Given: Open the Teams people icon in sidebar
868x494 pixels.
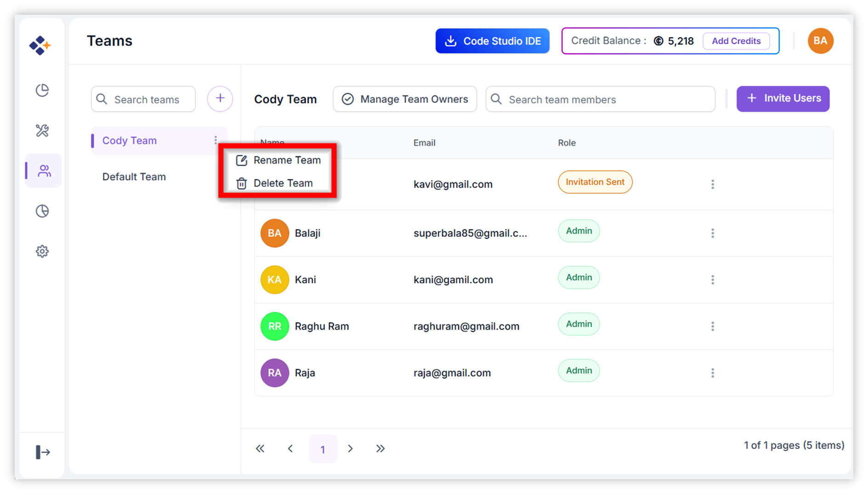Looking at the screenshot, I should pos(44,171).
